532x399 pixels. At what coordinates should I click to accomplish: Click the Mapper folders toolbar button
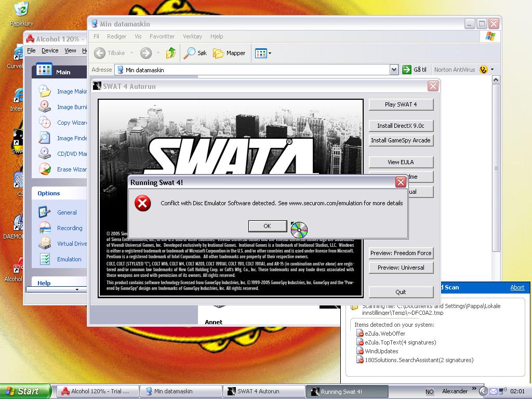coord(229,53)
